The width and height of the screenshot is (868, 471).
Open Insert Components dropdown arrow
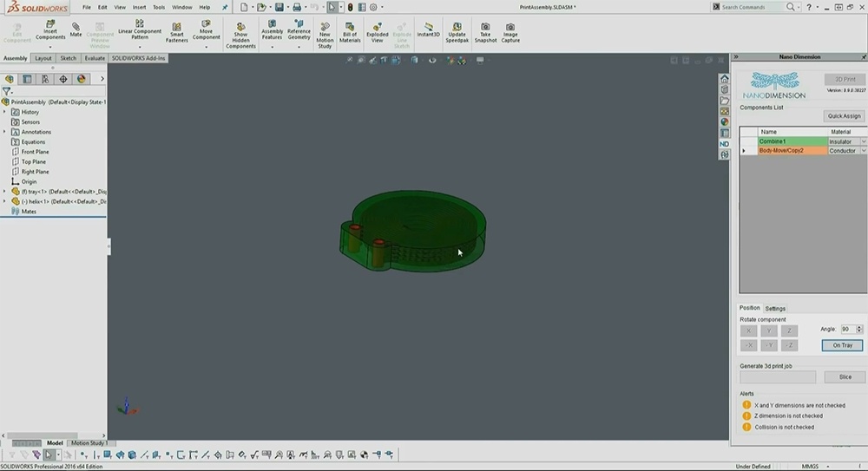50,47
